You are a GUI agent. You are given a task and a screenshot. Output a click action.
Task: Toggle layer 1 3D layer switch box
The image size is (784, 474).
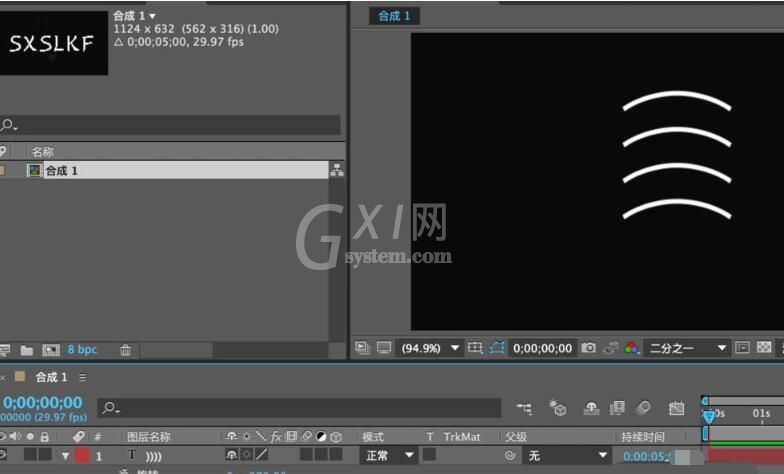[336, 454]
